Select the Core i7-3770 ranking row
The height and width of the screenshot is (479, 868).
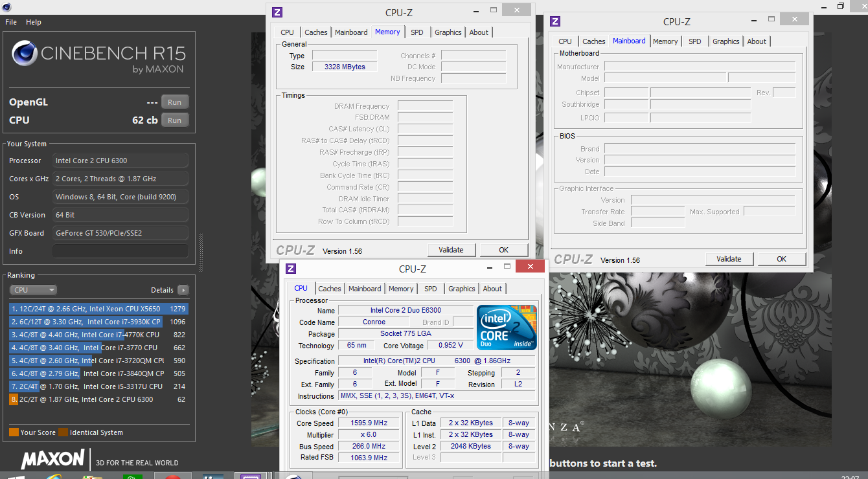pyautogui.click(x=98, y=348)
